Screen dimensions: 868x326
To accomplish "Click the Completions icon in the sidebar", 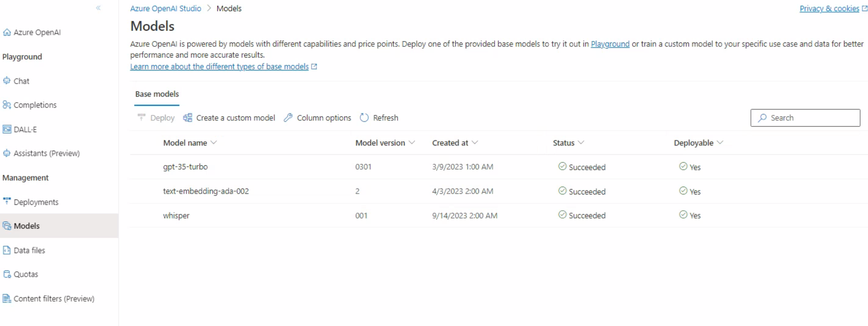I will pyautogui.click(x=7, y=105).
